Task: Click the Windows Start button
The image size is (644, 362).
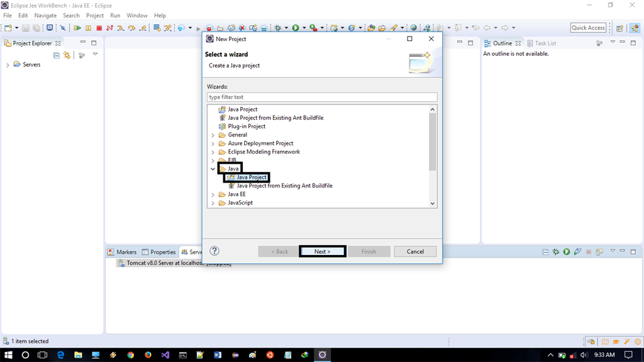Action: [x=8, y=355]
